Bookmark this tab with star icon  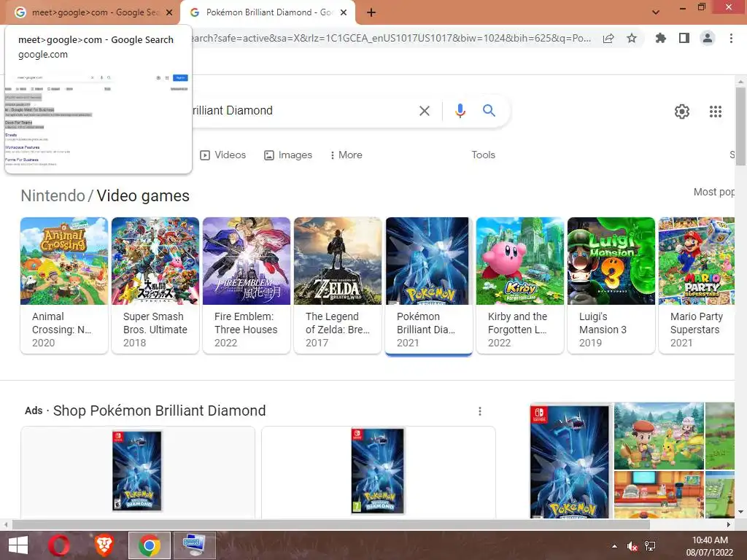(x=632, y=38)
